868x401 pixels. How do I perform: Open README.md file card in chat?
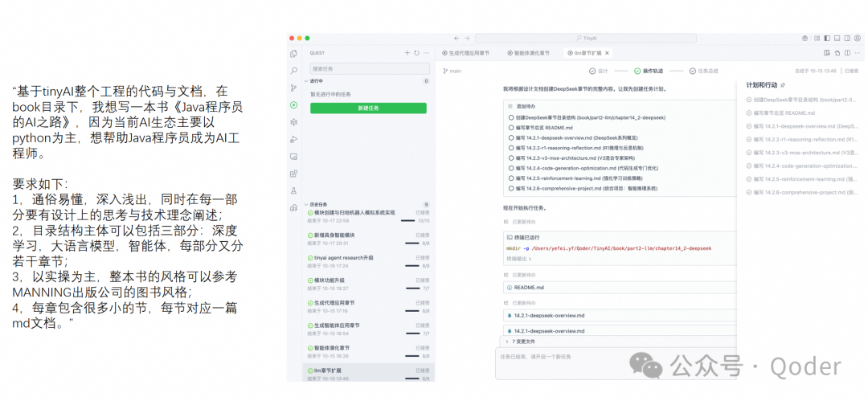coord(620,288)
